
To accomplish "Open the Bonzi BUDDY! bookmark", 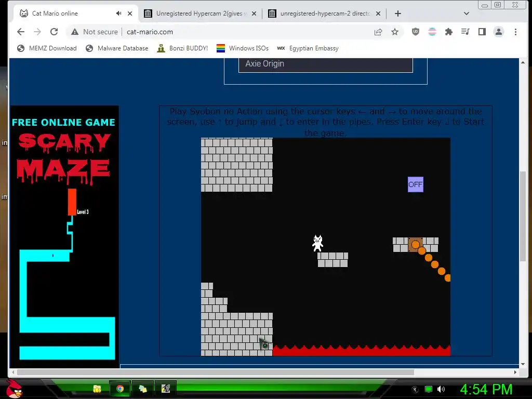I will (182, 48).
